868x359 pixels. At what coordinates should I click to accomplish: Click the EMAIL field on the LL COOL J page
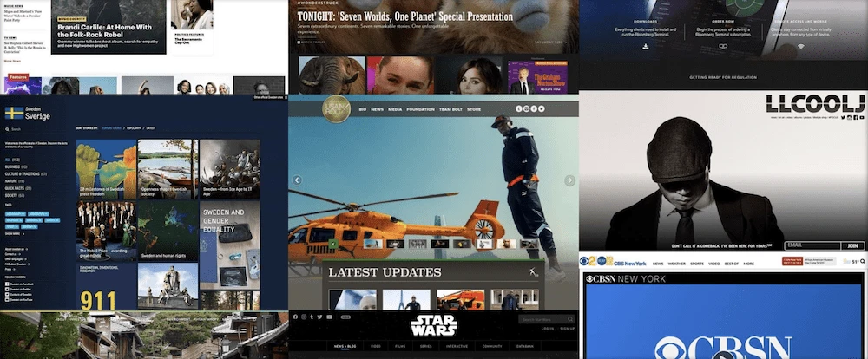tap(812, 245)
